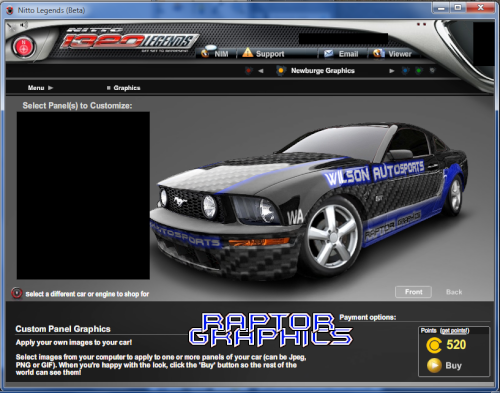
Task: Click the blue location dot icon
Action: pyautogui.click(x=405, y=71)
